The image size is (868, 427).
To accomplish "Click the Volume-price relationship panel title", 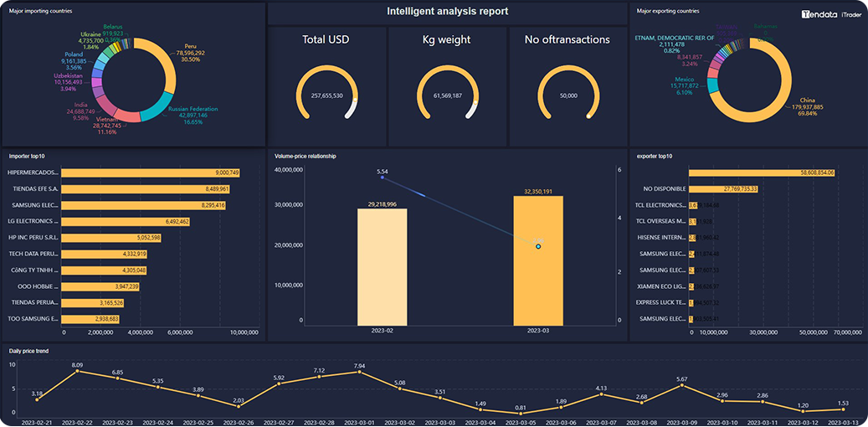I will click(305, 157).
